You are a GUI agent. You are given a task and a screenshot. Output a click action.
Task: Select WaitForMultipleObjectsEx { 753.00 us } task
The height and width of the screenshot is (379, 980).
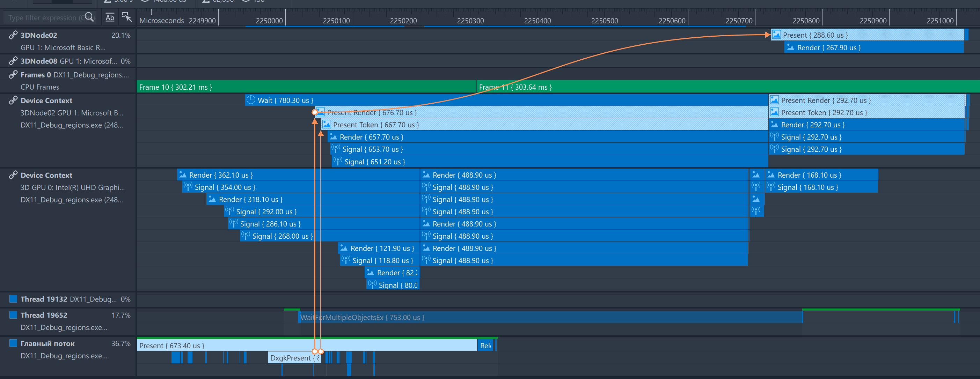[550, 317]
